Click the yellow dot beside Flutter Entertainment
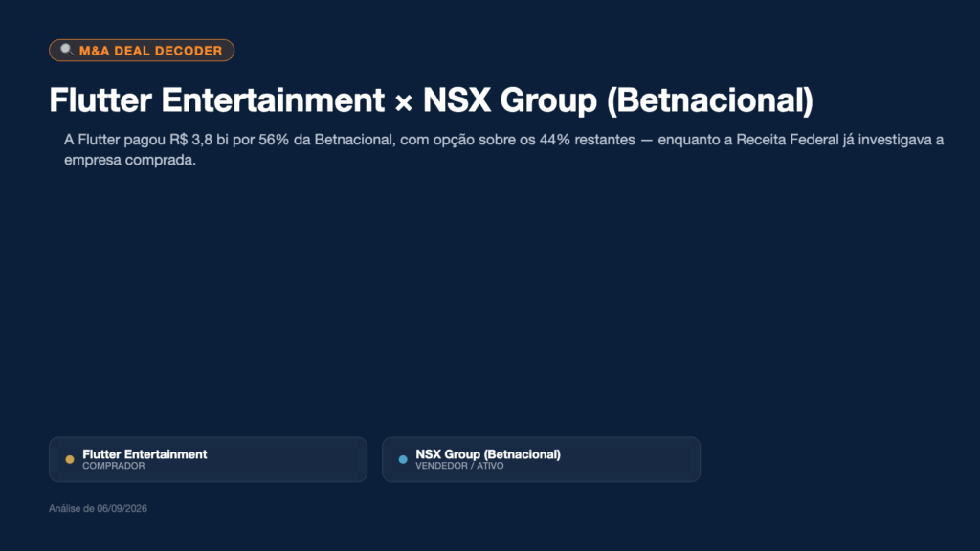The image size is (980, 551). (70, 459)
